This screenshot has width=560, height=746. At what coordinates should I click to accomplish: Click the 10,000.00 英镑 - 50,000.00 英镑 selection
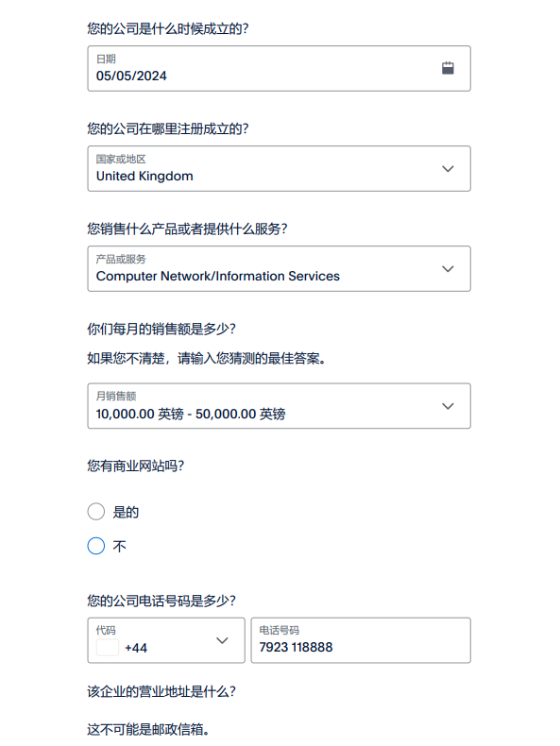[x=191, y=414]
